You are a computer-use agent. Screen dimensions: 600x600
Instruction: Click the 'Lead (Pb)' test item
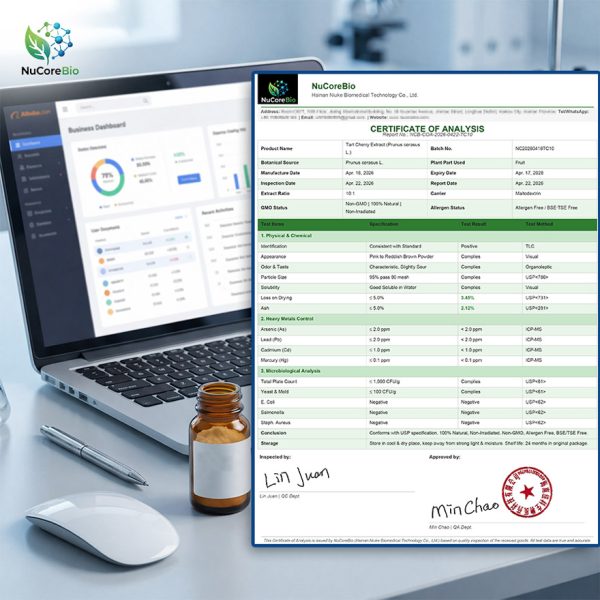point(271,340)
